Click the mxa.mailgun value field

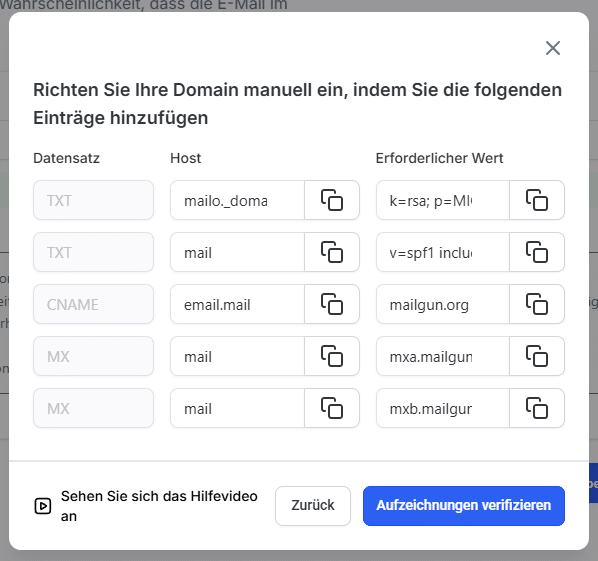(443, 356)
